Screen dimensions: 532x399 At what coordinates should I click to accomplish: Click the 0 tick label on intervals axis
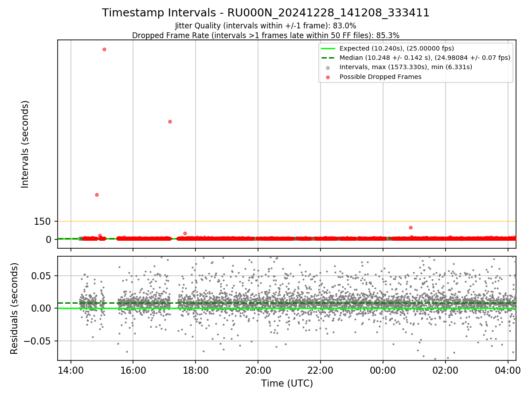point(49,239)
